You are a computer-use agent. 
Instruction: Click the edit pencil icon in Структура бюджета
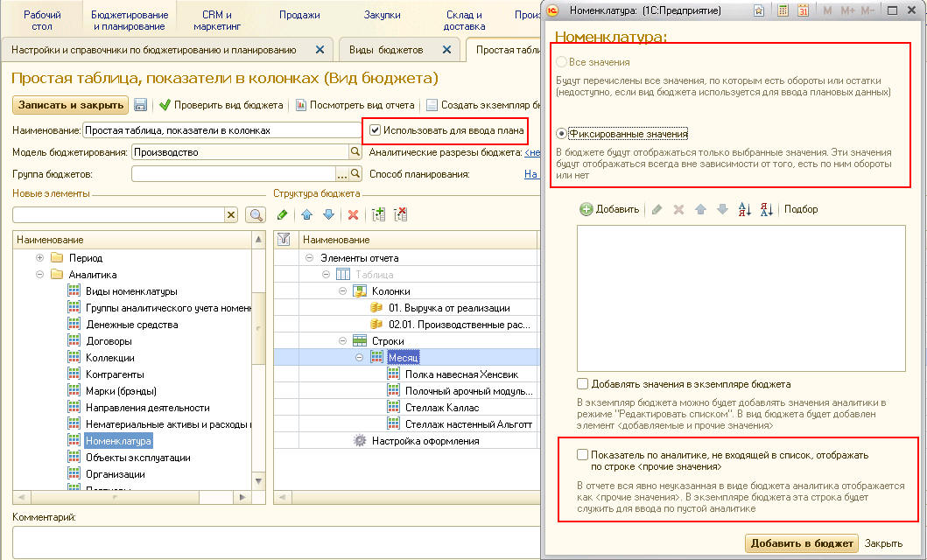283,214
